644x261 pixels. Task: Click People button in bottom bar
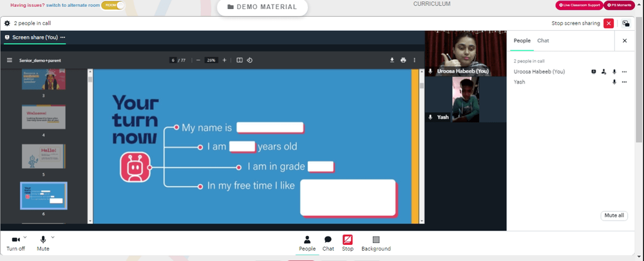pyautogui.click(x=307, y=244)
